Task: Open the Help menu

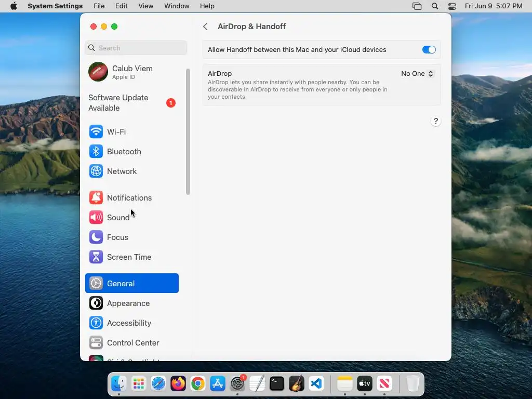Action: 207,6
